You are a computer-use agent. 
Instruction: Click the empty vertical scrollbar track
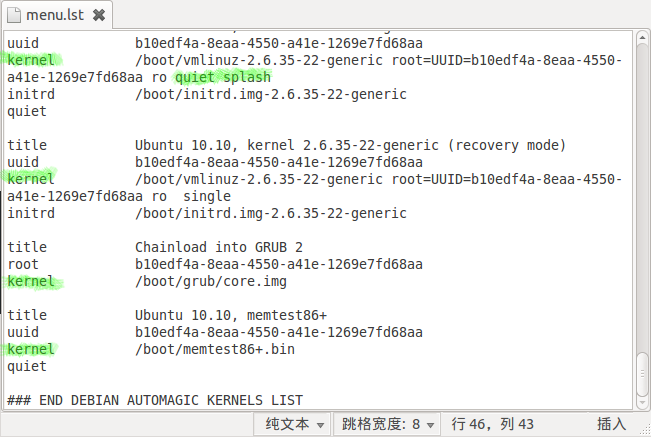(x=642, y=197)
